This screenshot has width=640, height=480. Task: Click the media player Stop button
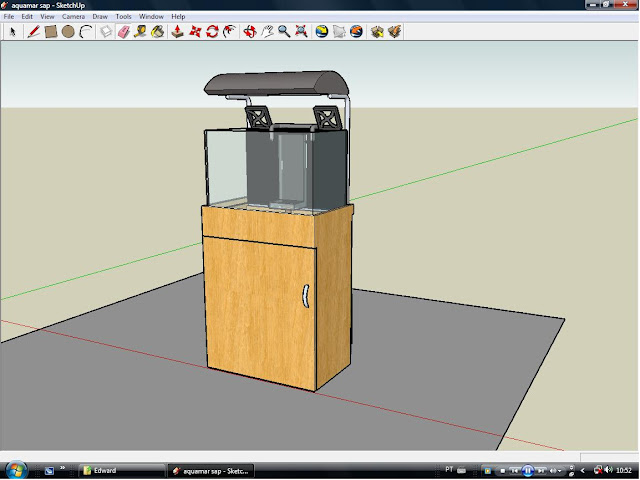pos(502,471)
